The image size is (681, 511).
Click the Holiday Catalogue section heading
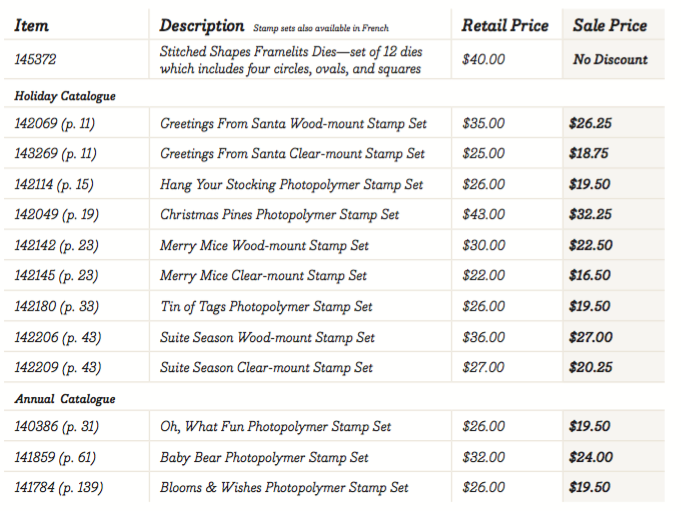click(x=65, y=96)
